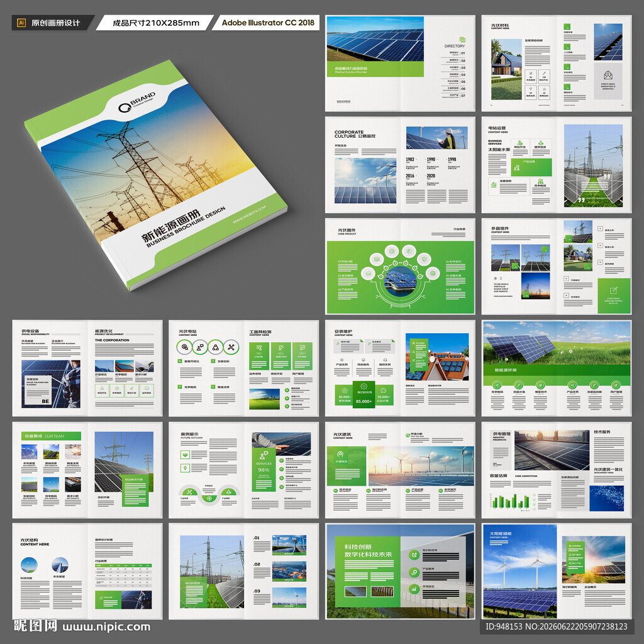Click the magnifier circle icon under 光伏电站
Screen dimensions: 644x644
click(x=185, y=347)
